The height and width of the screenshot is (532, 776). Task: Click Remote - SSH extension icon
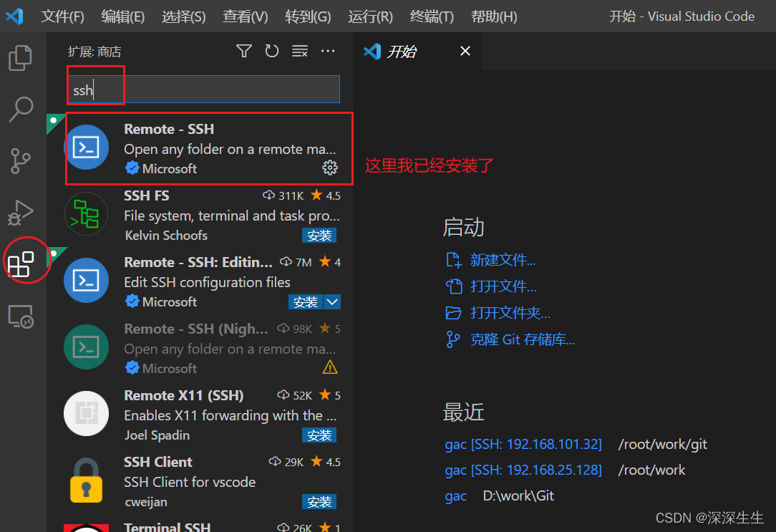tap(86, 147)
